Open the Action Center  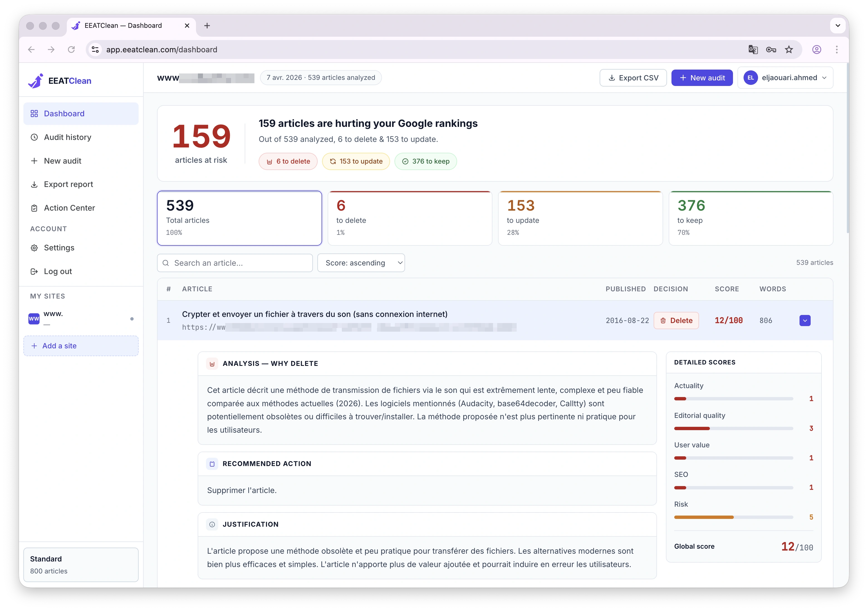click(69, 208)
